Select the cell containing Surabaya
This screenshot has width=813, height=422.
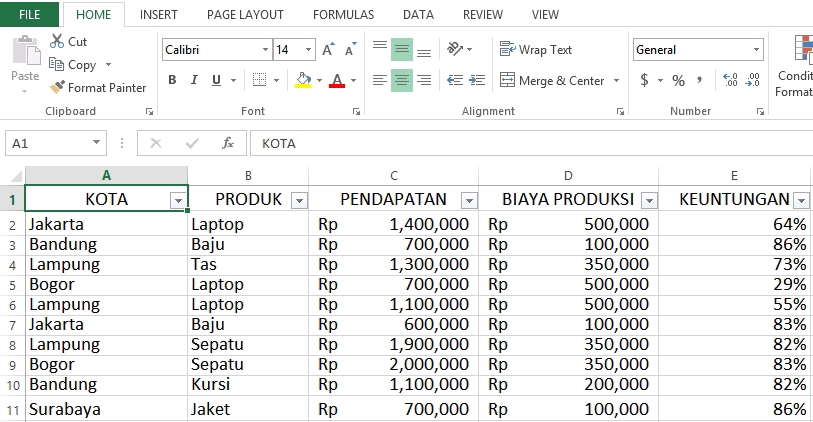pos(106,409)
